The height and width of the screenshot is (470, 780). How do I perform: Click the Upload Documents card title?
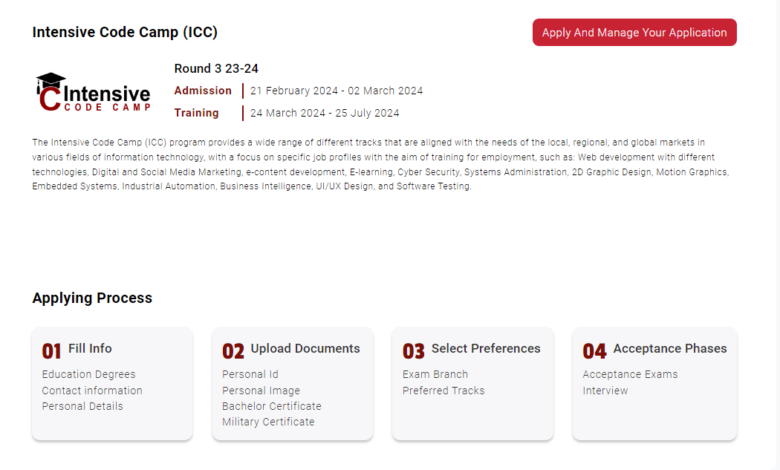305,348
